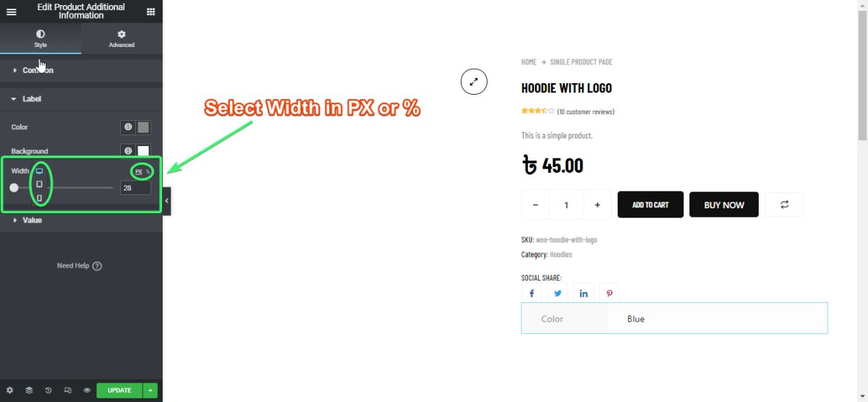Toggle the preview eye icon
This screenshot has width=868, height=402.
click(x=87, y=390)
